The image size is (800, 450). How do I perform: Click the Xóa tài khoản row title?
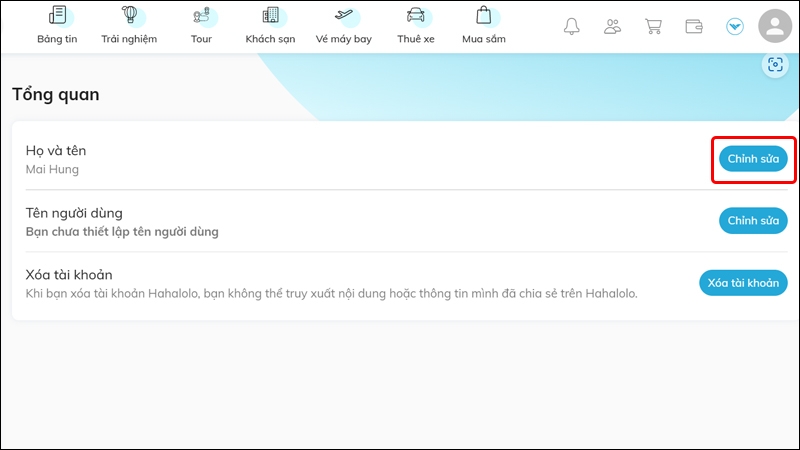69,274
